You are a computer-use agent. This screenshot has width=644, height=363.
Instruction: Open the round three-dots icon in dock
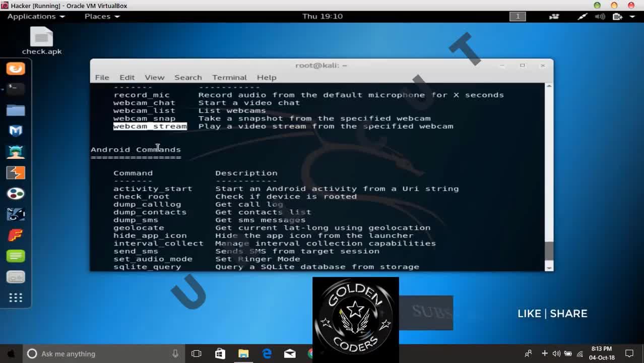click(x=16, y=194)
